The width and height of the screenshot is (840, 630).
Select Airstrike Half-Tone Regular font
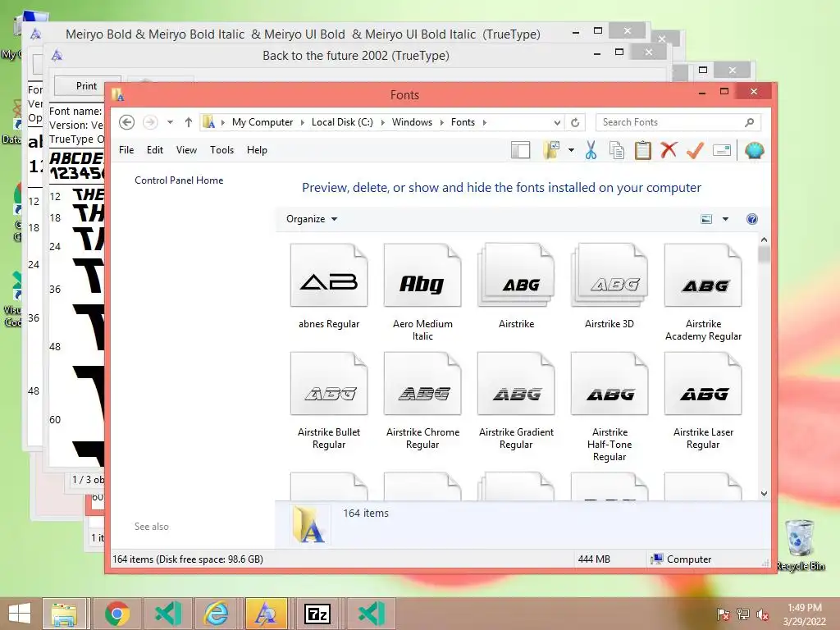click(x=609, y=407)
